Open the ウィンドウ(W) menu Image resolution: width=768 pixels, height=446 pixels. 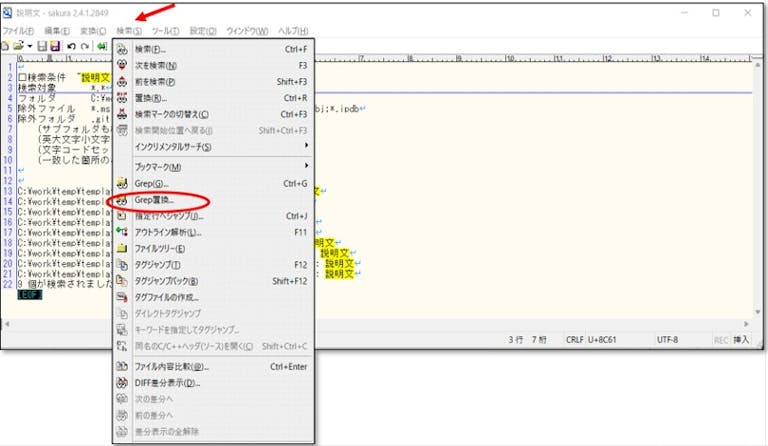tap(247, 31)
